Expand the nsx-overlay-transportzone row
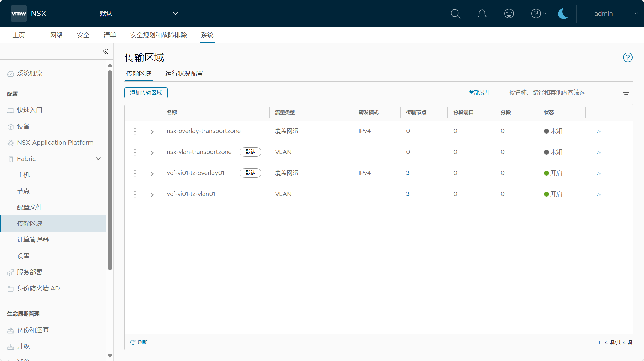Image resolution: width=644 pixels, height=361 pixels. point(152,132)
